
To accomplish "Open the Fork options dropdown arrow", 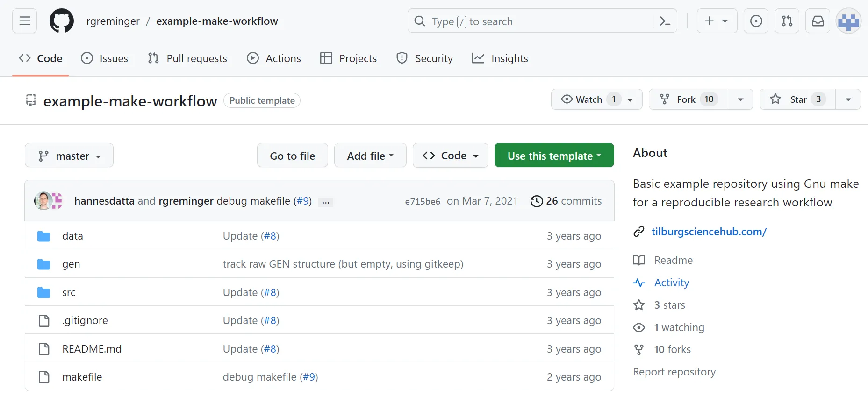I will pyautogui.click(x=740, y=99).
